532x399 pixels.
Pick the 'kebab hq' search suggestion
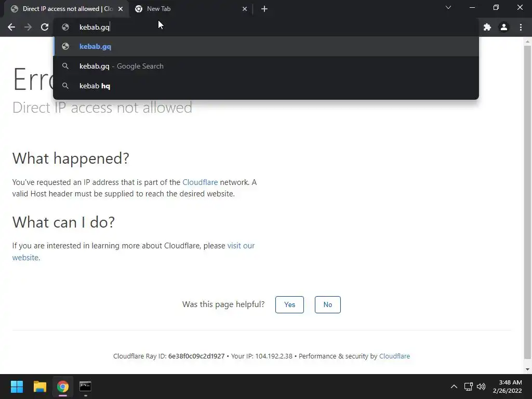point(265,86)
